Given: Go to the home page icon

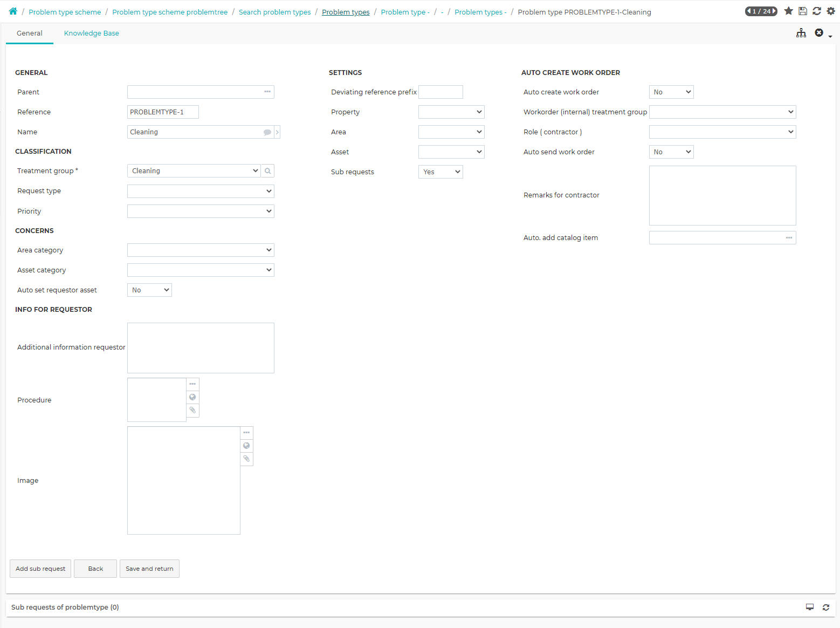Looking at the screenshot, I should coord(13,11).
